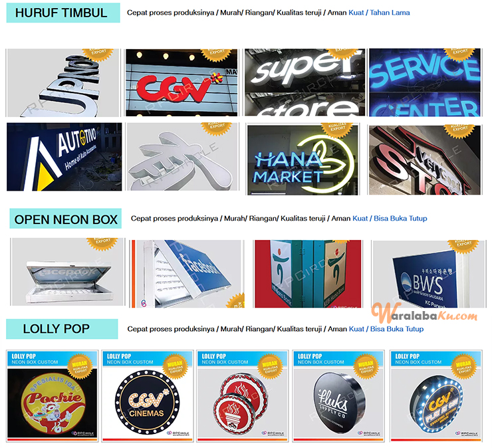The image size is (492, 448).
Task: Click 'Kuat / Bisa Buka Tutup' under Open Neon Box
Action: click(390, 219)
